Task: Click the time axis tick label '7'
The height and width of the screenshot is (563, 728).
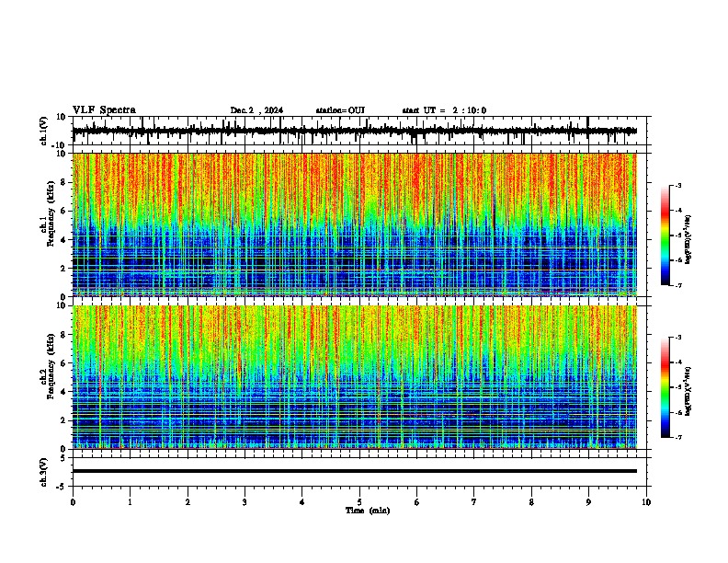Action: pyautogui.click(x=474, y=502)
